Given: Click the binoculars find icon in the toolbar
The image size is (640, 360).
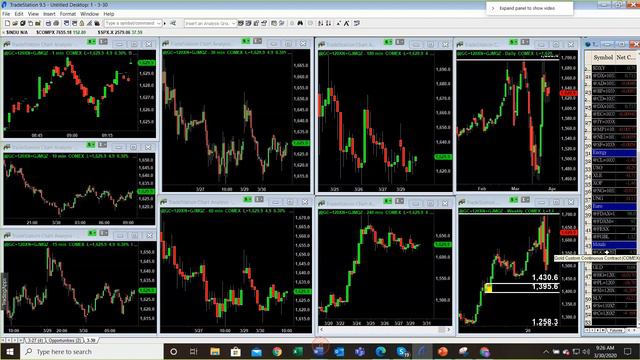Looking at the screenshot, I should point(300,23).
